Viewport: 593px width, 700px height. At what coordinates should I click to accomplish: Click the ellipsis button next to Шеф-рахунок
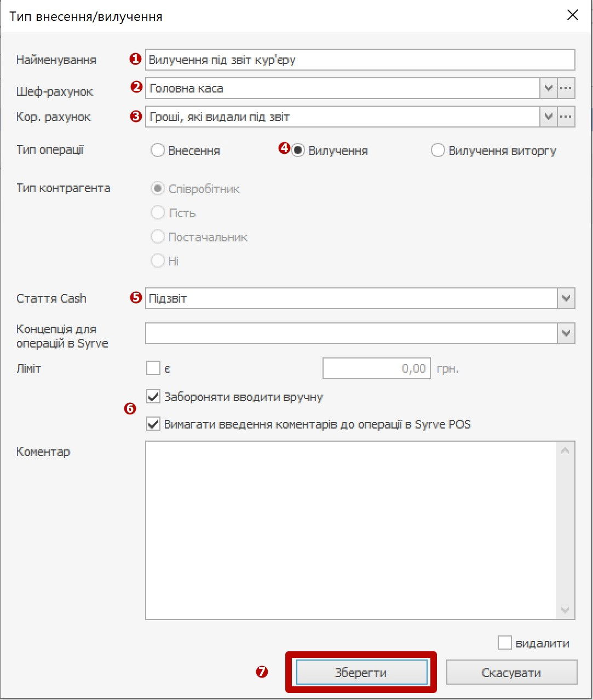click(x=566, y=88)
